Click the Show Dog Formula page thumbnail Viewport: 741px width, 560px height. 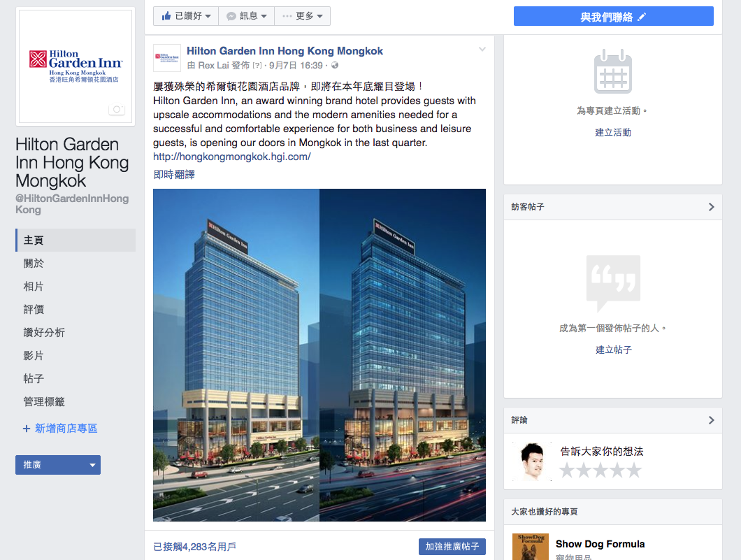pos(530,547)
